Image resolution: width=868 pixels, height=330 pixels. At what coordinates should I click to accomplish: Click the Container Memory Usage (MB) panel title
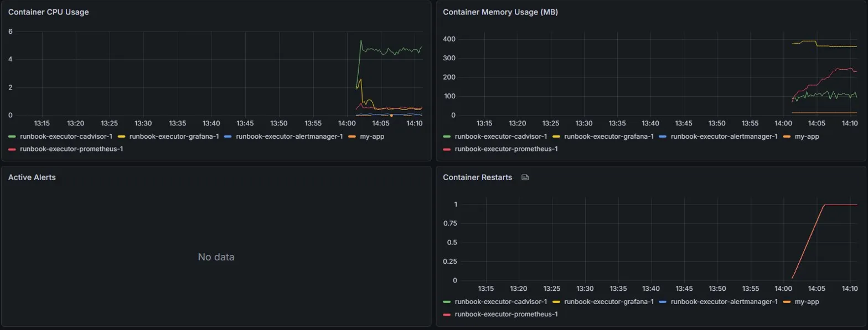[x=500, y=12]
